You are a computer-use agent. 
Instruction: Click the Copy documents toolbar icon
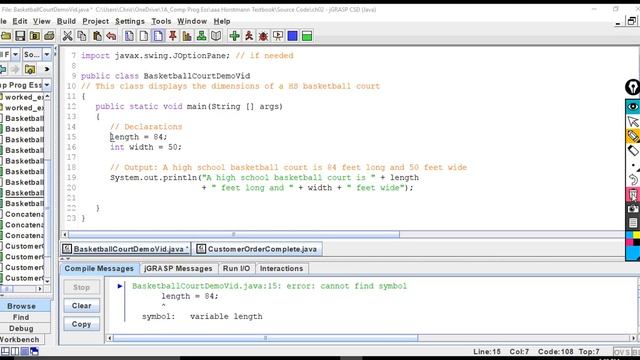click(x=82, y=36)
